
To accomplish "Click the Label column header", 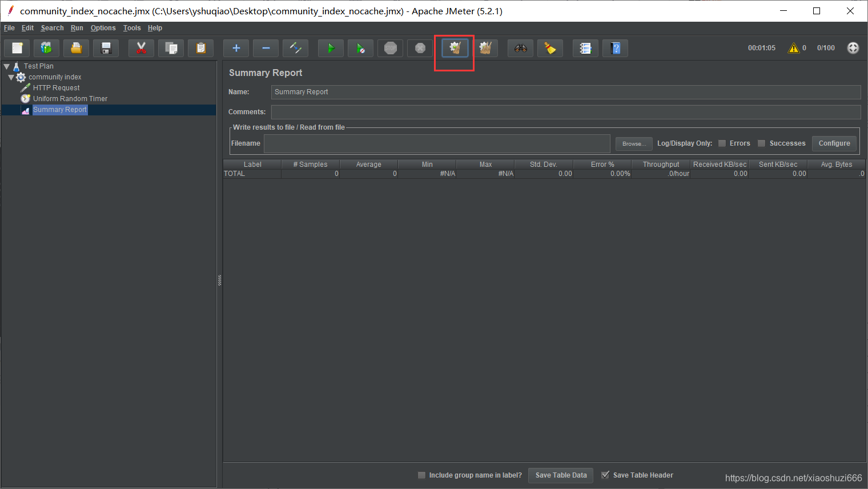I will (252, 165).
